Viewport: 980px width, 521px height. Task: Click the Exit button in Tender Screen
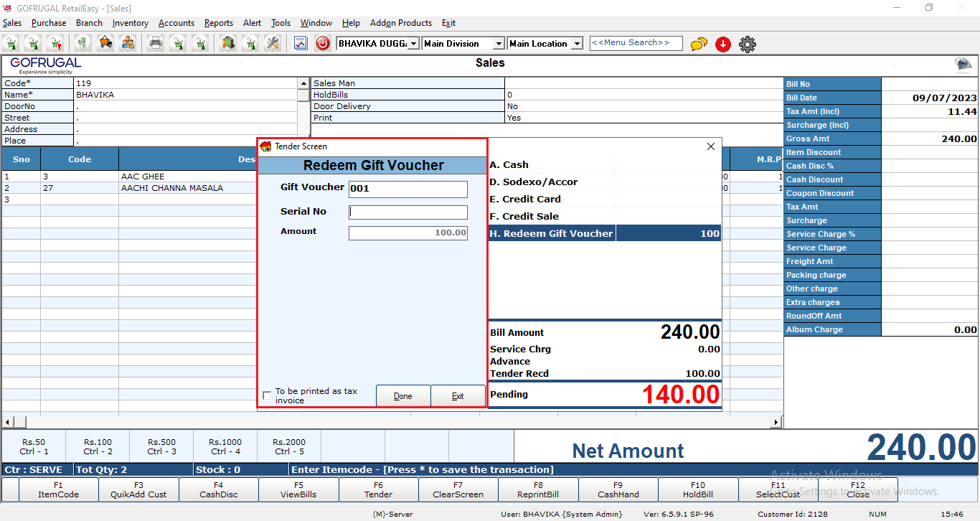pyautogui.click(x=458, y=396)
